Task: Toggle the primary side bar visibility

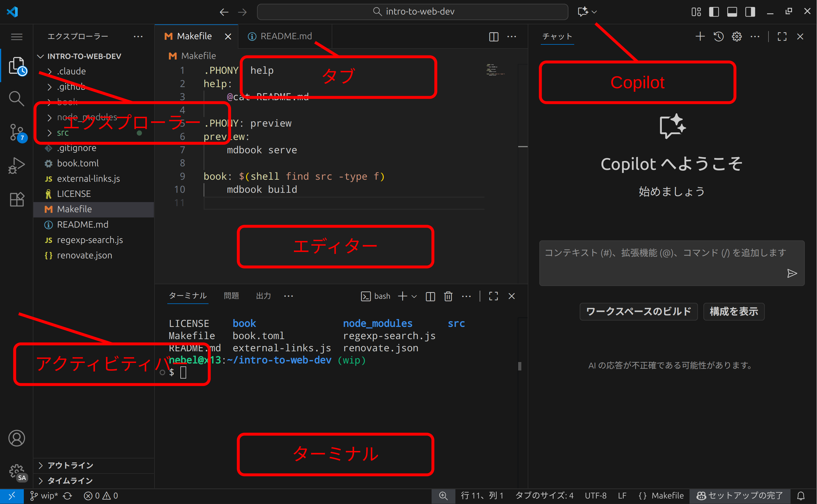Action: [x=714, y=12]
